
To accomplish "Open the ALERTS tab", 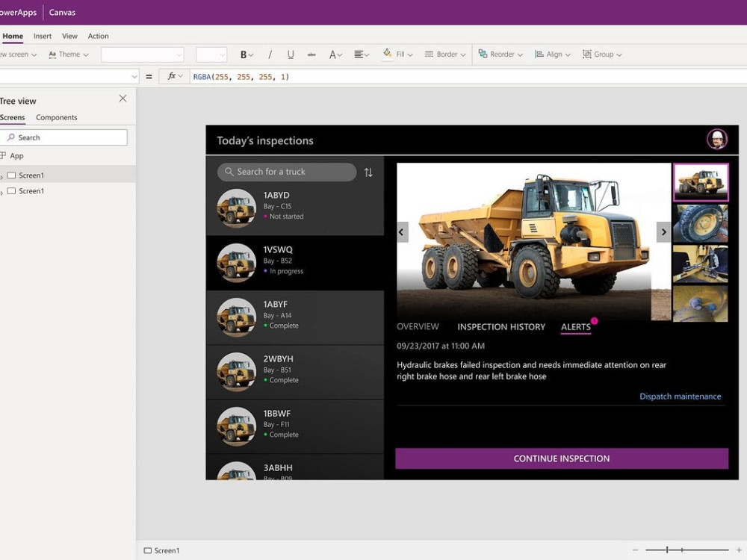I will [x=576, y=327].
